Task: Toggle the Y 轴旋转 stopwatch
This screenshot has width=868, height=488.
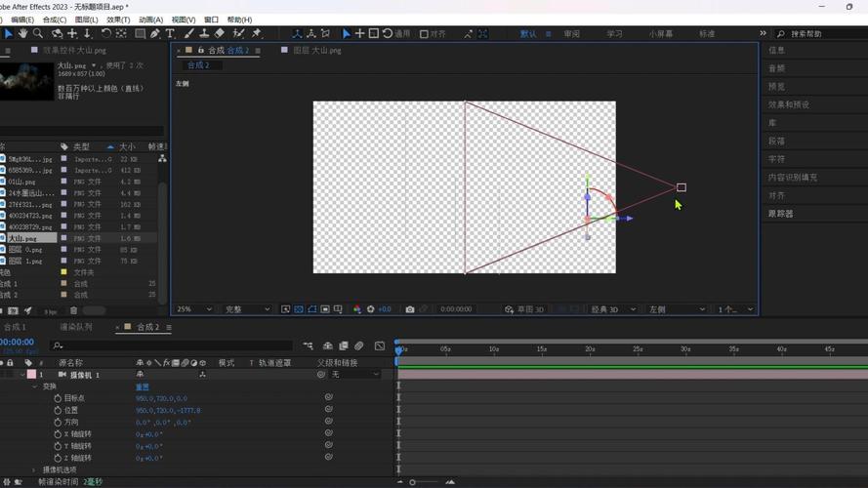Action: tap(58, 446)
